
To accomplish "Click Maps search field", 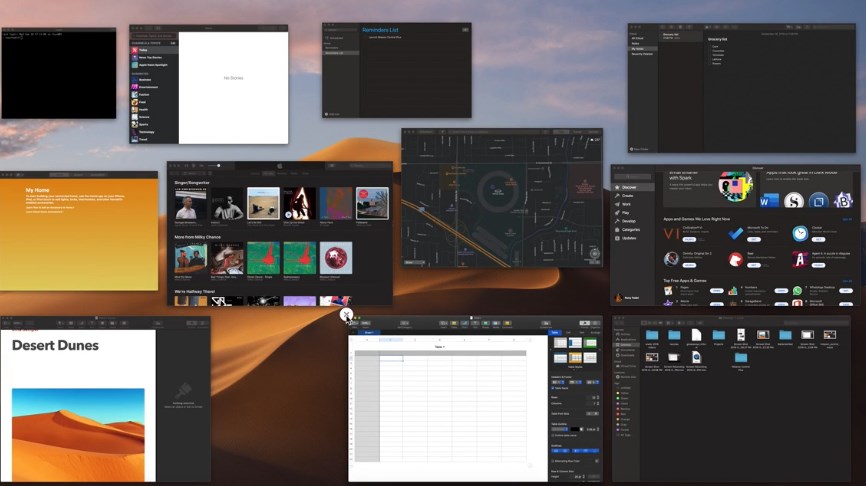I will pos(495,132).
